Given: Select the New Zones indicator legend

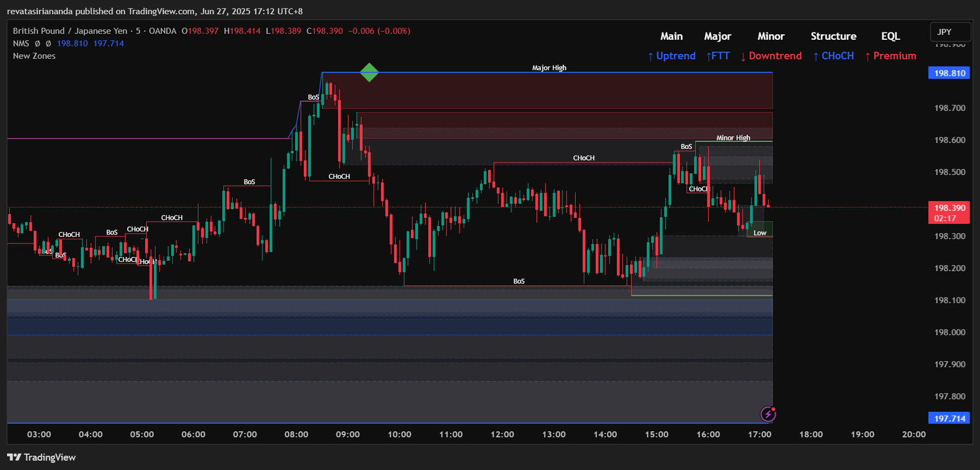Looking at the screenshot, I should [x=34, y=56].
